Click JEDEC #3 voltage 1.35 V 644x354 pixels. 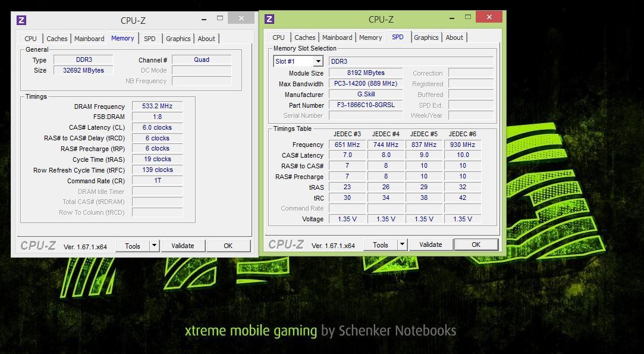347,219
